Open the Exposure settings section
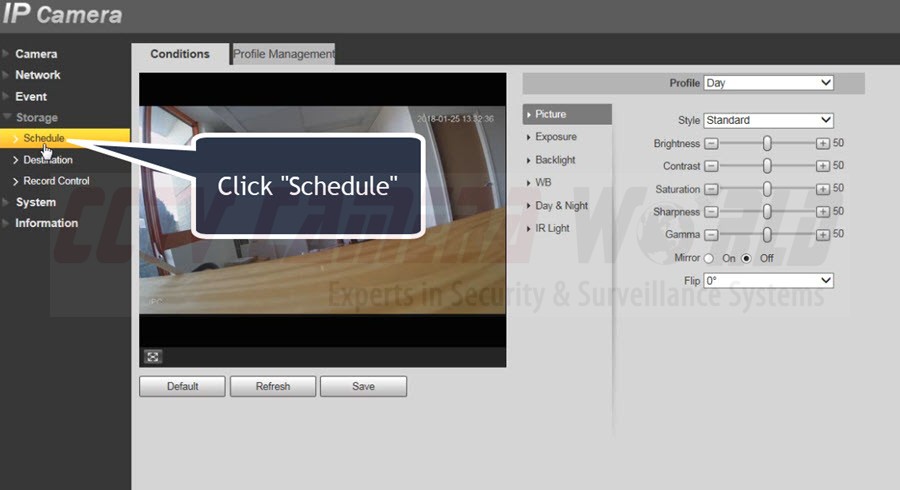 [x=555, y=137]
